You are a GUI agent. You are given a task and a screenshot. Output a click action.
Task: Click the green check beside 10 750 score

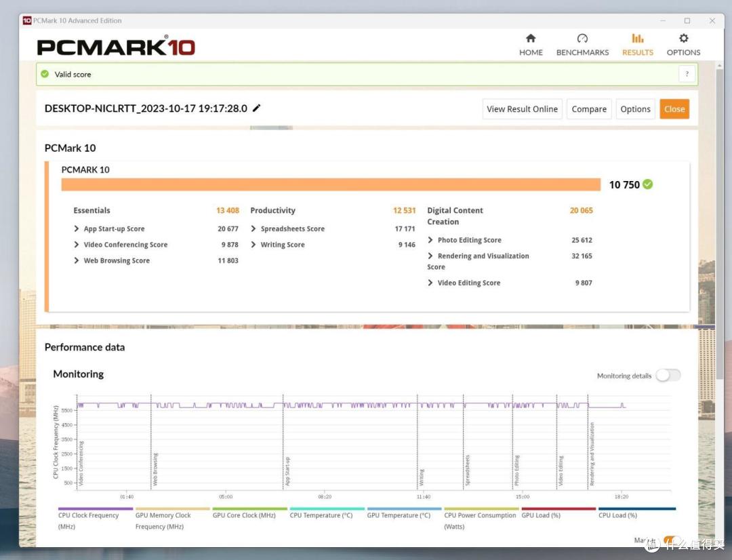(x=647, y=184)
